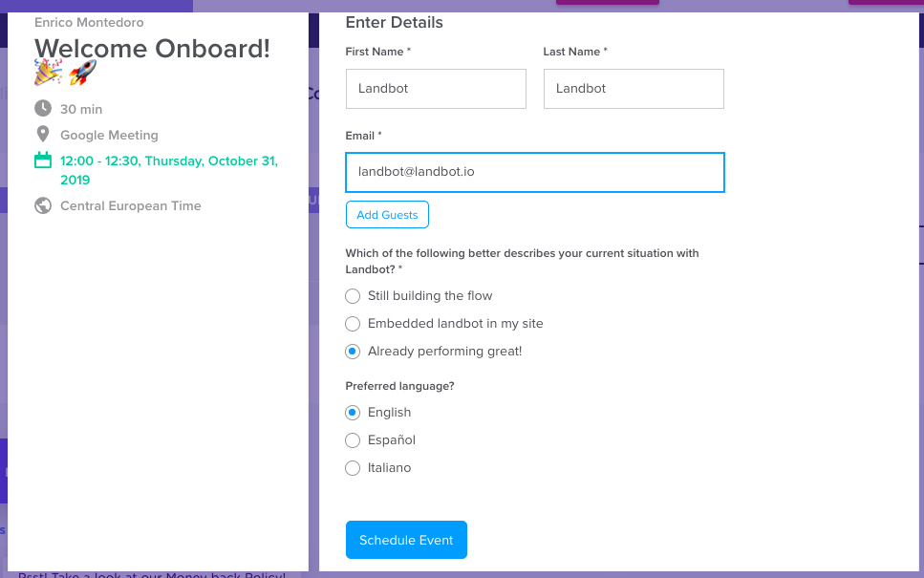The width and height of the screenshot is (924, 578).
Task: Click the 12:00 - 12:30 date text
Action: pos(169,170)
